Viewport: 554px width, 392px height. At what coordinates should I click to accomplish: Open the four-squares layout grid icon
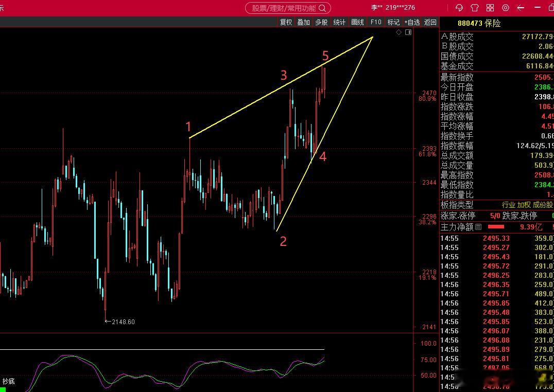[x=490, y=7]
